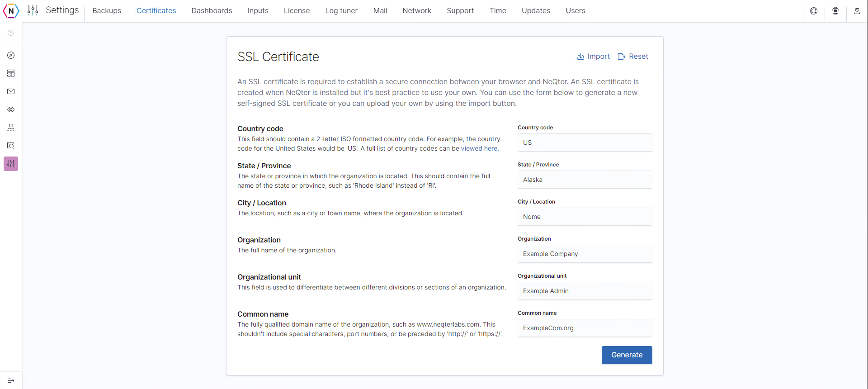The height and width of the screenshot is (389, 868).
Task: Switch to the Backups tab
Action: [x=107, y=11]
